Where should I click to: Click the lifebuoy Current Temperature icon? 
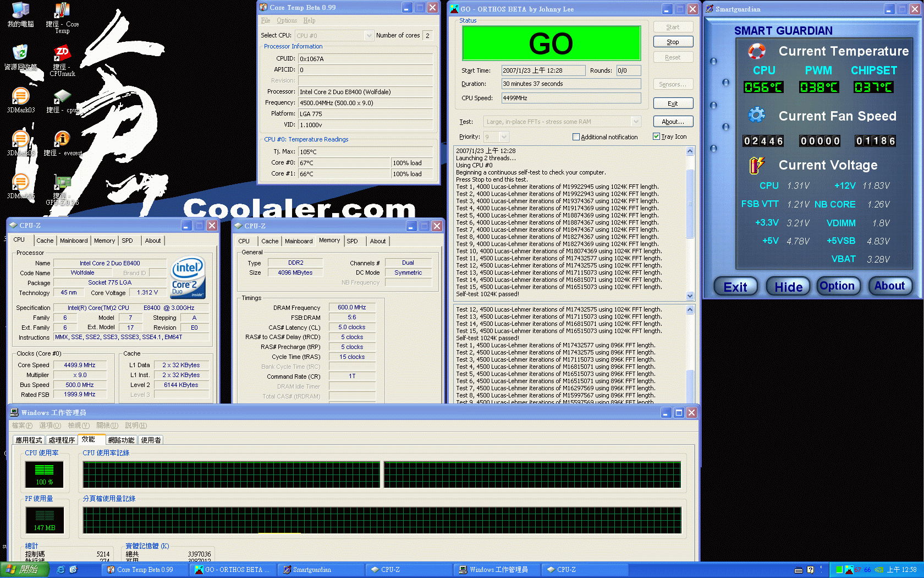pos(757,51)
